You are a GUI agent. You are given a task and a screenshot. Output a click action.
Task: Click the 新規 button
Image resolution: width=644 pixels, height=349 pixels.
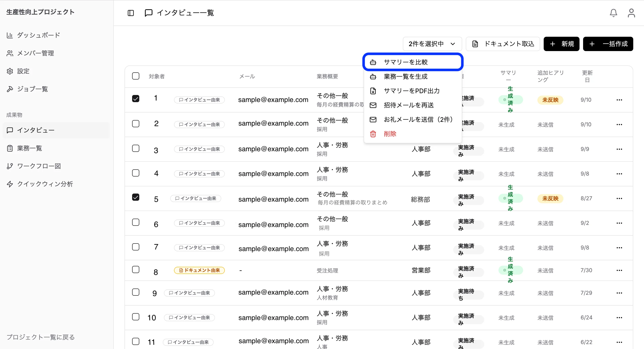pos(561,44)
